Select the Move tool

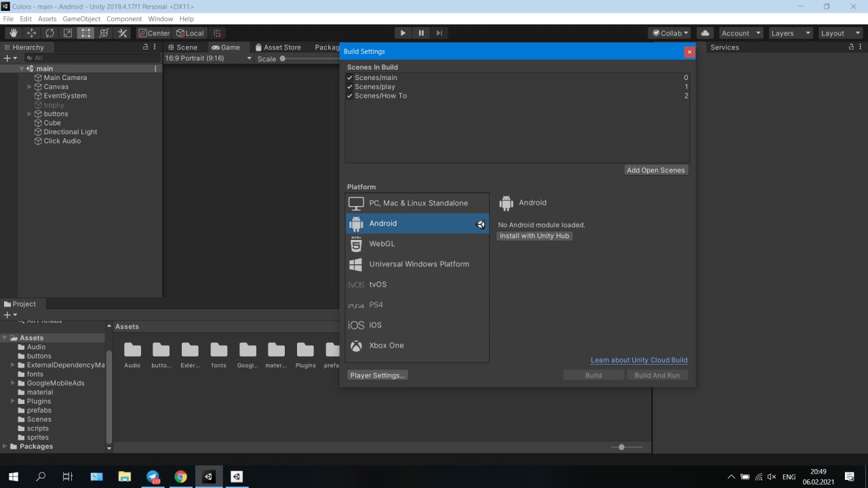click(32, 33)
